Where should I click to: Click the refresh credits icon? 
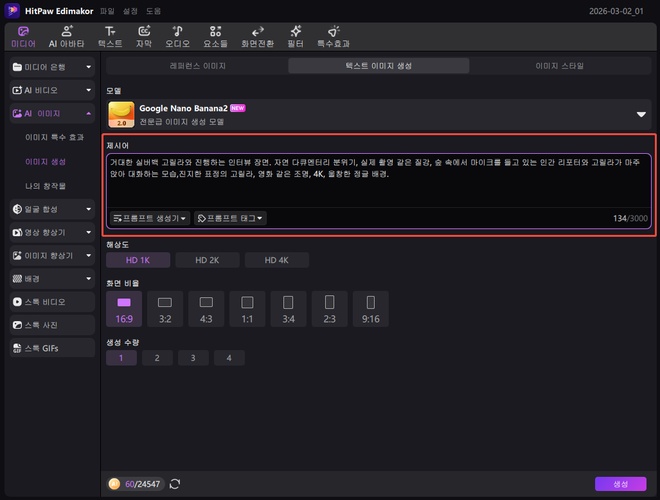[x=175, y=484]
